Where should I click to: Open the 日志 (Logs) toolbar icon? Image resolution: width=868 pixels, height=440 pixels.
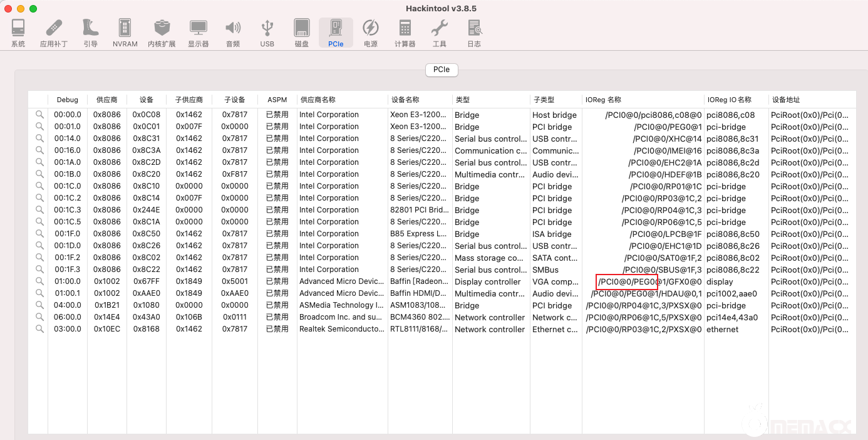pyautogui.click(x=474, y=33)
